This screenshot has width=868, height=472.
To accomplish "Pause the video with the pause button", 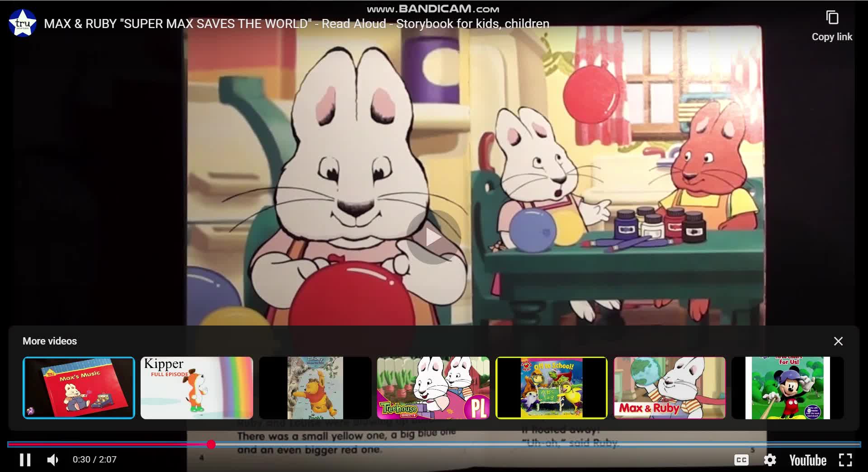I will [25, 460].
